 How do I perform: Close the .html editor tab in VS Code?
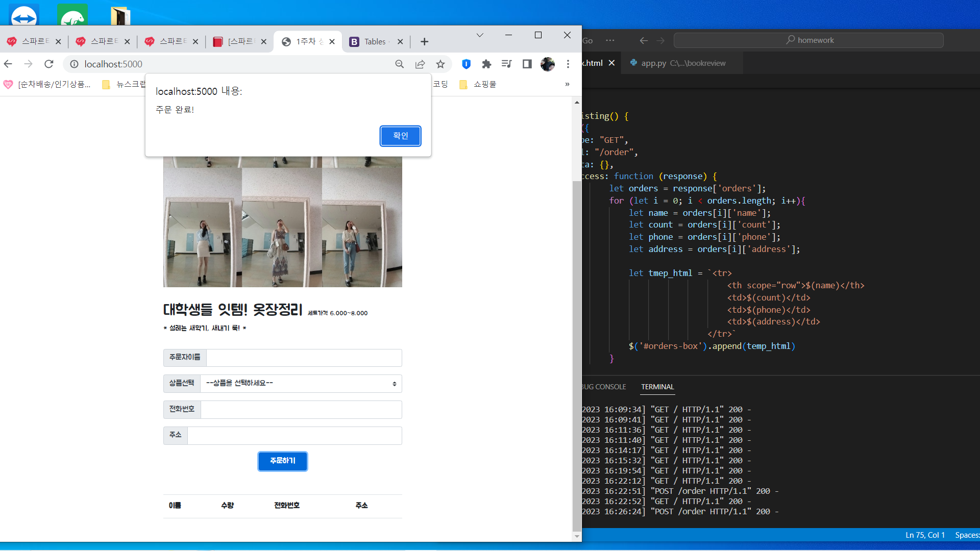click(611, 63)
